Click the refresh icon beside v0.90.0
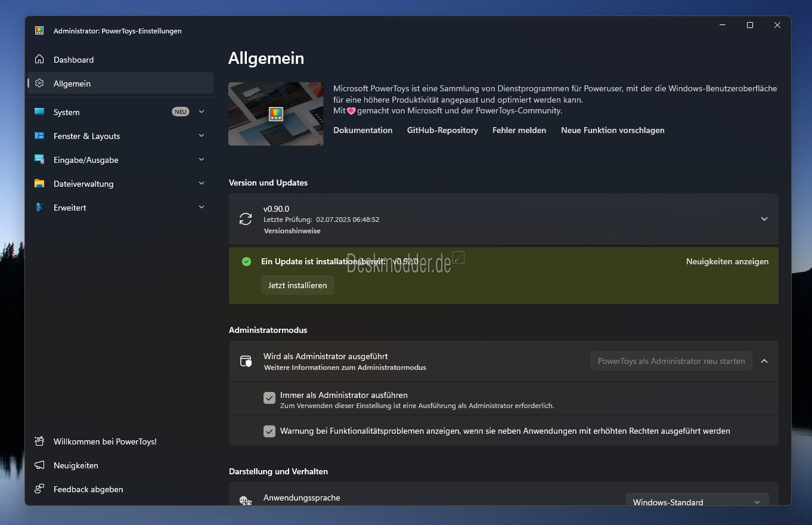 click(246, 219)
